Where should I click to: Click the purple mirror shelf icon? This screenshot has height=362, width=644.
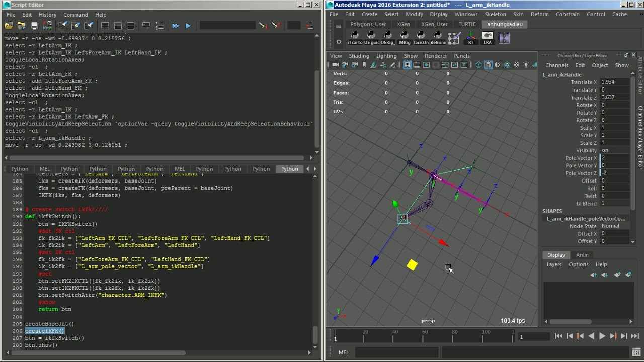(x=504, y=38)
